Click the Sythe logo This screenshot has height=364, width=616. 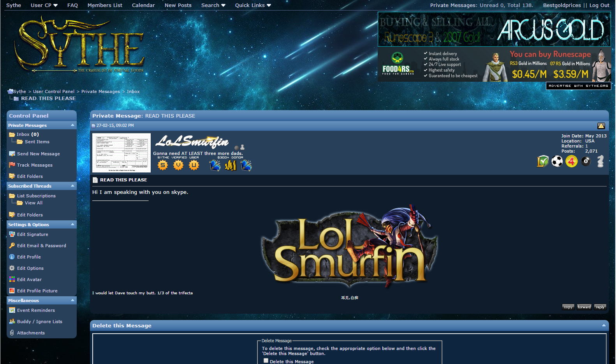tap(80, 45)
